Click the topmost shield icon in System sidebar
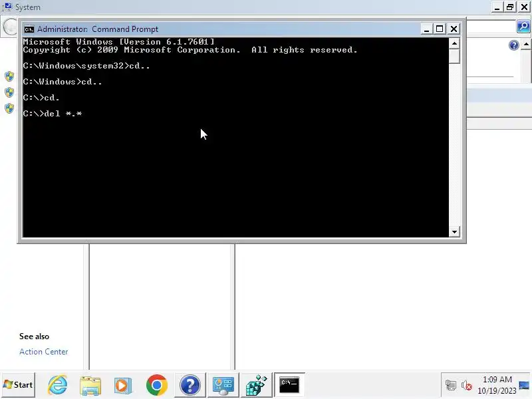 pyautogui.click(x=9, y=76)
